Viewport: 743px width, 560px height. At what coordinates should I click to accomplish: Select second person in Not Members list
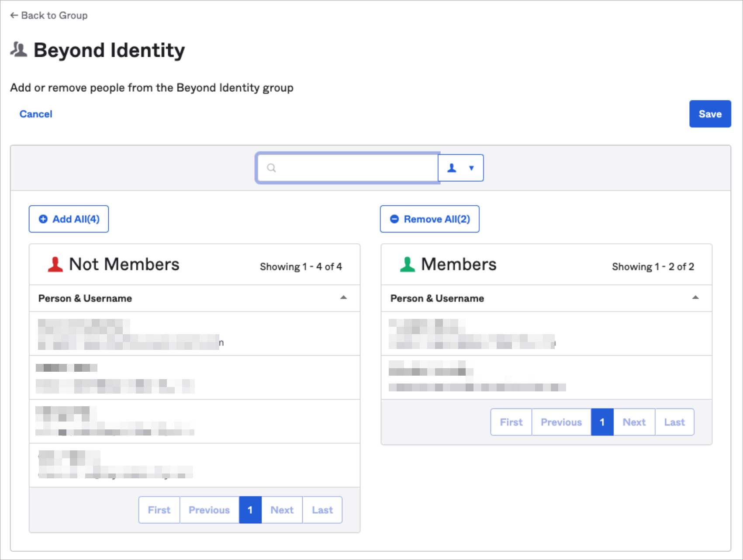click(194, 377)
